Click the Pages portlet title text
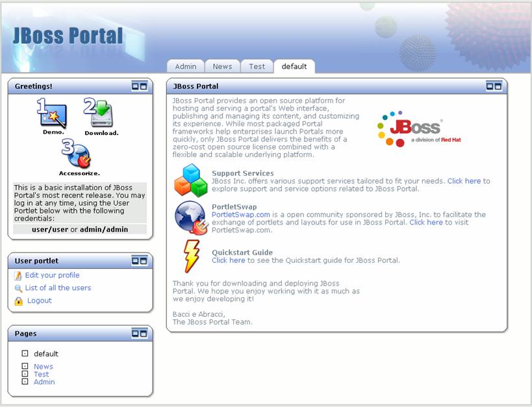The width and height of the screenshot is (532, 407). point(25,334)
